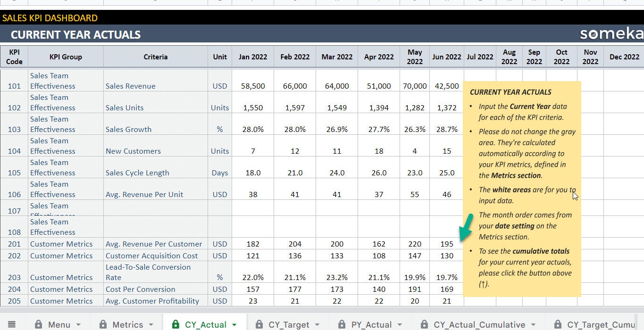Click the lock icon on CY_Target_Cumu tab
Image resolution: width=644 pixels, height=330 pixels.
558,324
